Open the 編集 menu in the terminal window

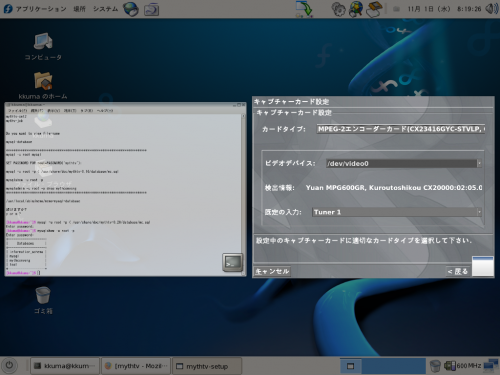point(37,110)
